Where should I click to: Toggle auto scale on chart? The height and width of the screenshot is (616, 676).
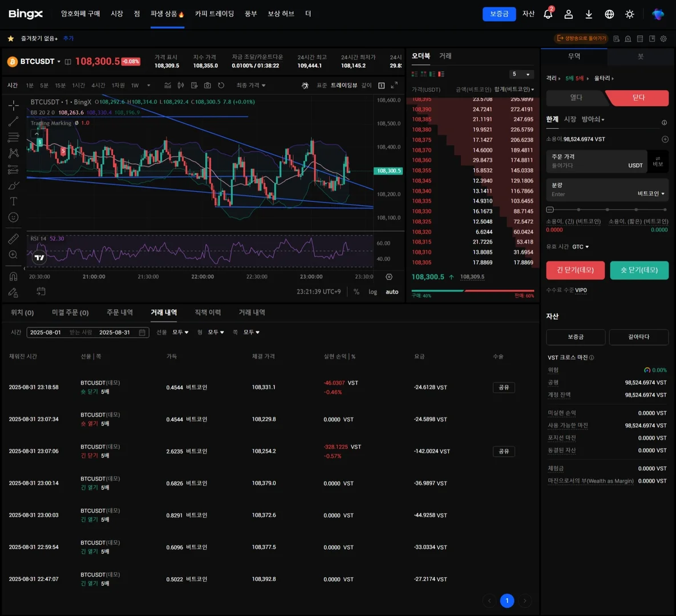coord(392,292)
